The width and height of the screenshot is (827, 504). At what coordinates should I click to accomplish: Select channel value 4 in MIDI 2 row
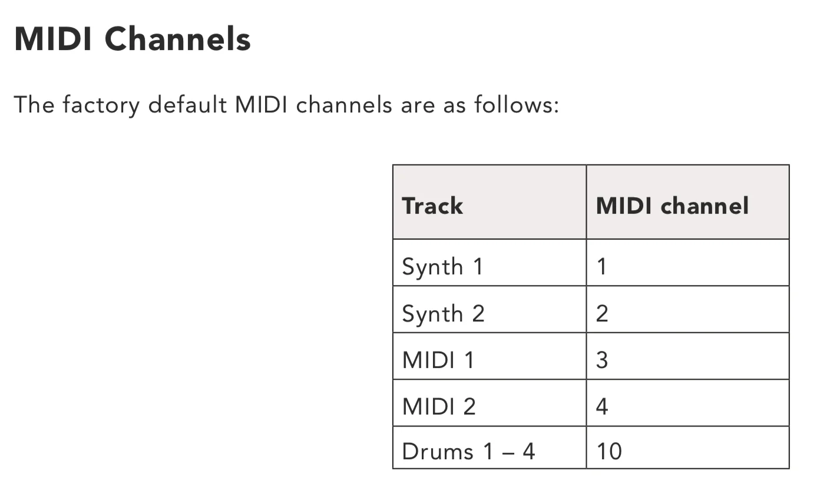[602, 406]
